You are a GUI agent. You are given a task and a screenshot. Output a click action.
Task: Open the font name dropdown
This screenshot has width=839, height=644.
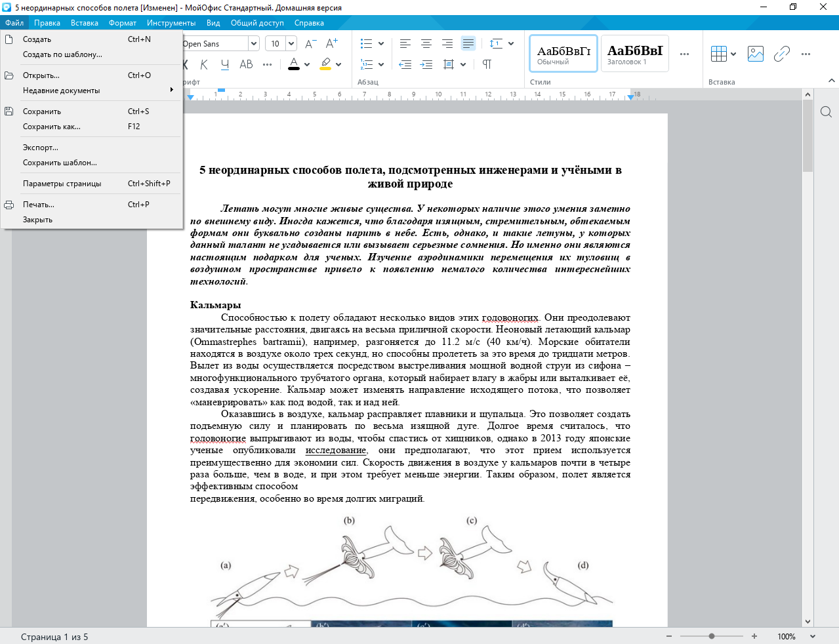pyautogui.click(x=254, y=44)
